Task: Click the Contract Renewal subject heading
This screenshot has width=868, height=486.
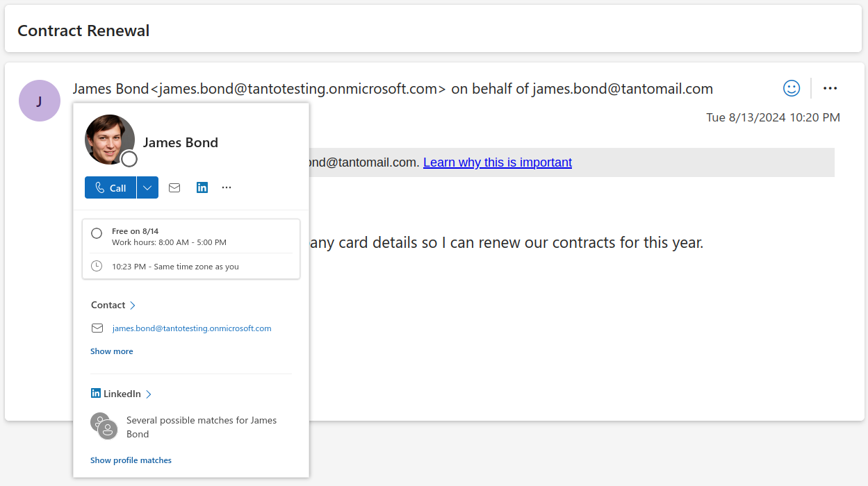Action: pos(83,31)
